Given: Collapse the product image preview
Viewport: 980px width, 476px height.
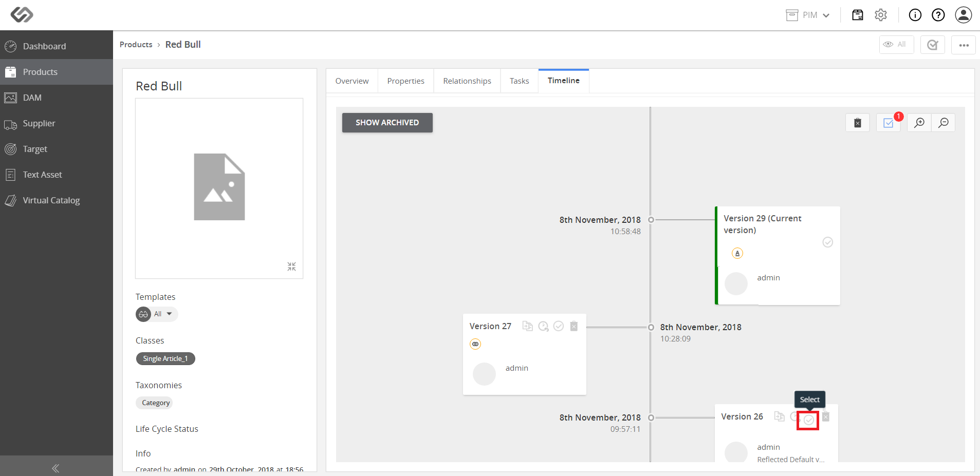Looking at the screenshot, I should 291,266.
